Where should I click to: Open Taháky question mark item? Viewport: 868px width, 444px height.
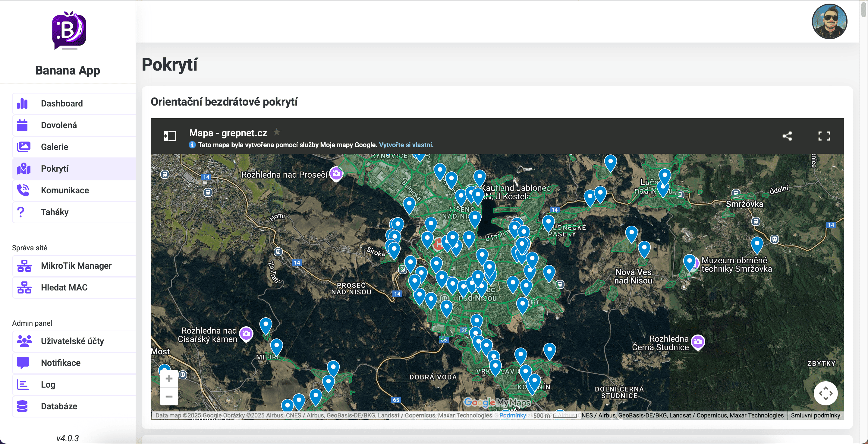click(21, 212)
